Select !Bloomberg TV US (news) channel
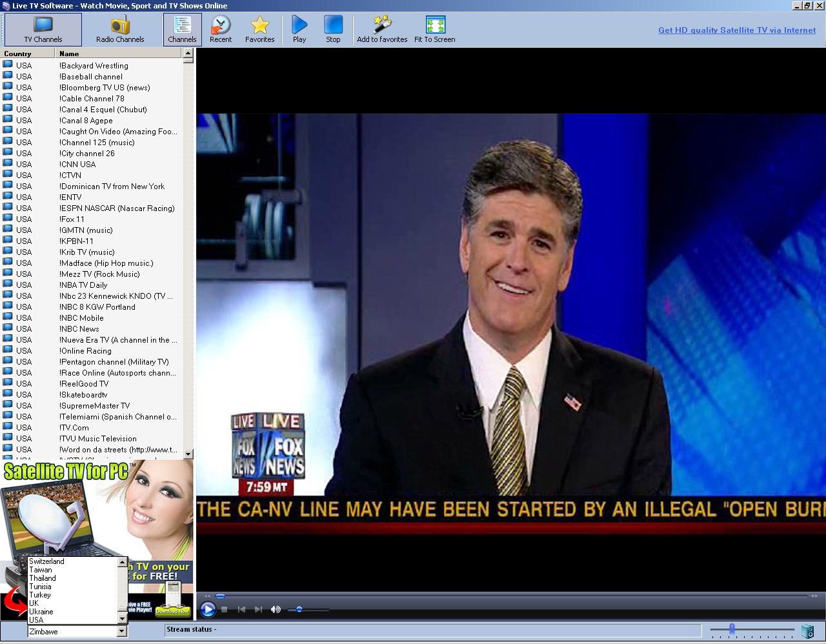826x644 pixels. (105, 88)
